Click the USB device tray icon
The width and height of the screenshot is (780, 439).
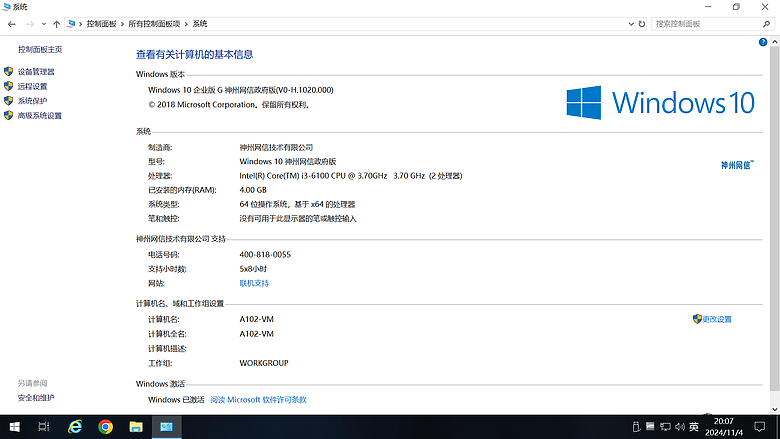[x=636, y=427]
